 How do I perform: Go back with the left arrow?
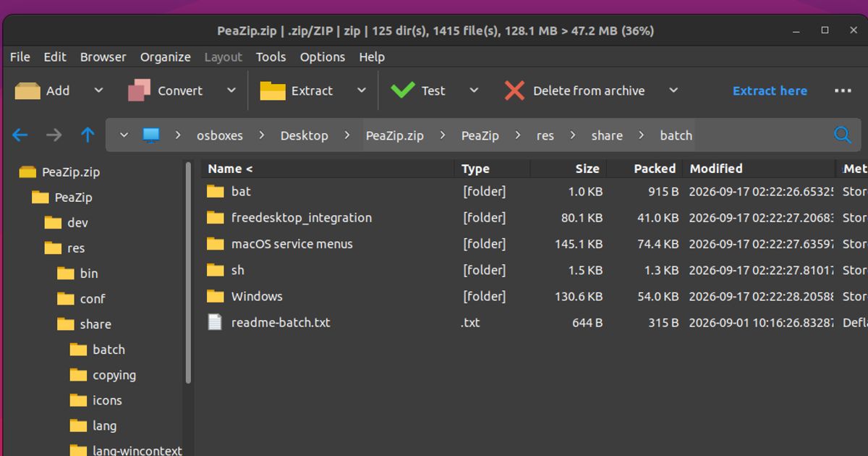pyautogui.click(x=20, y=135)
